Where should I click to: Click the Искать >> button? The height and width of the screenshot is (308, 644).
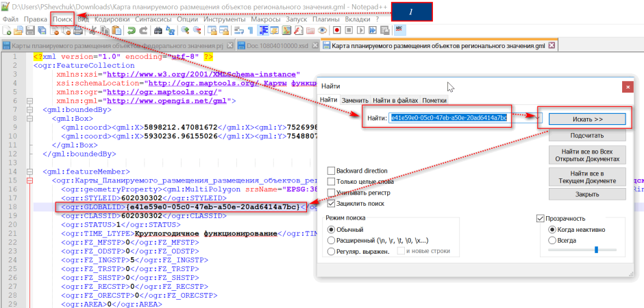[587, 119]
